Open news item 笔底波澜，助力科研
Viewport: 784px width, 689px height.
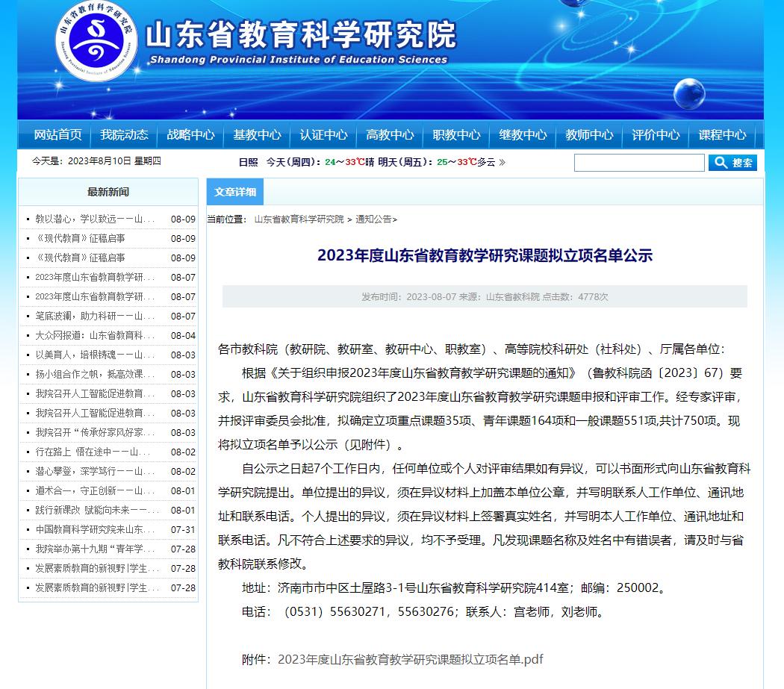[x=95, y=316]
